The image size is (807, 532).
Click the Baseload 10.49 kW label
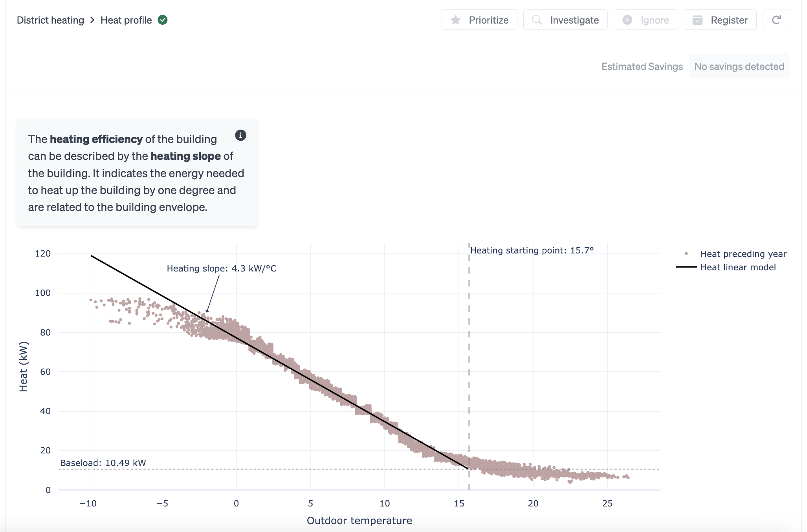pyautogui.click(x=103, y=463)
